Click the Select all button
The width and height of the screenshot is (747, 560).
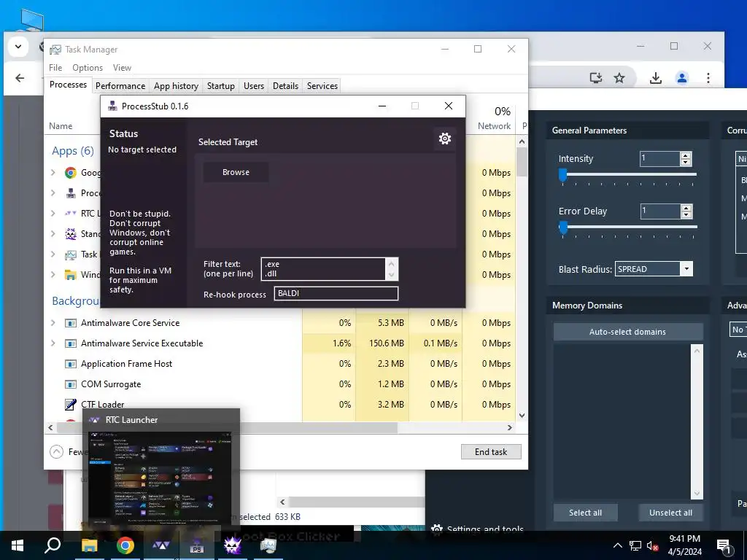click(585, 513)
